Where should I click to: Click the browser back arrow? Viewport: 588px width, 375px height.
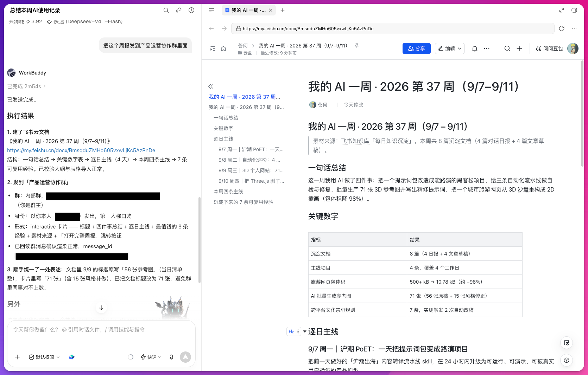(211, 28)
